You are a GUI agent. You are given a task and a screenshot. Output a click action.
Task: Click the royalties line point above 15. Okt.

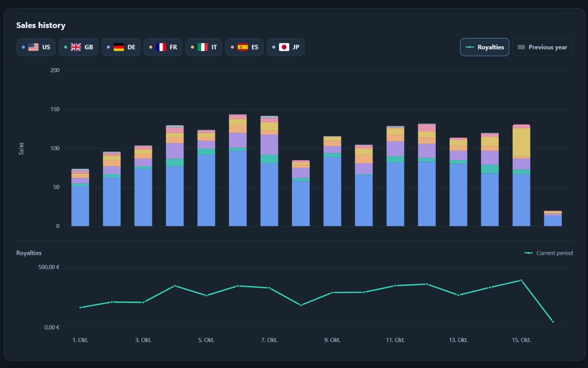[x=521, y=280]
